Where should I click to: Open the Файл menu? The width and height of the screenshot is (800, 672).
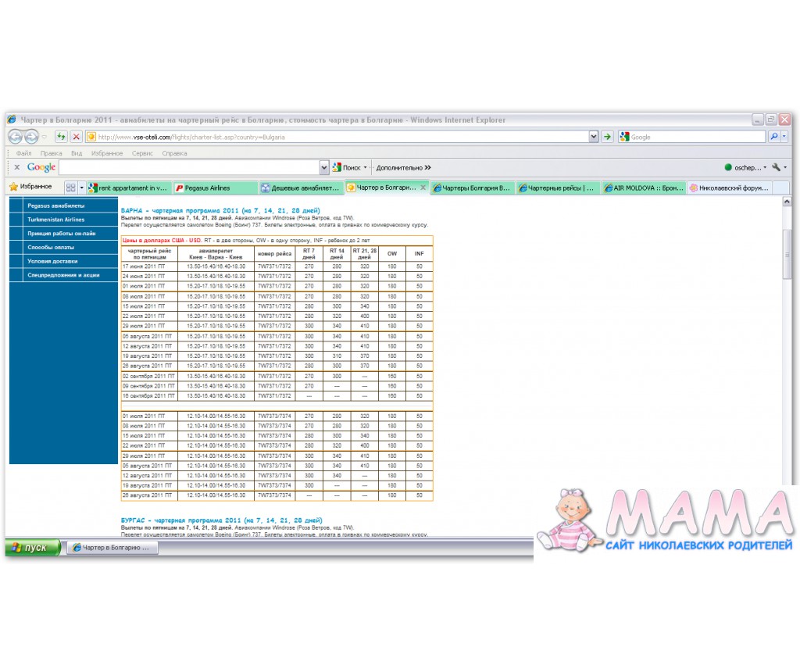(x=23, y=154)
